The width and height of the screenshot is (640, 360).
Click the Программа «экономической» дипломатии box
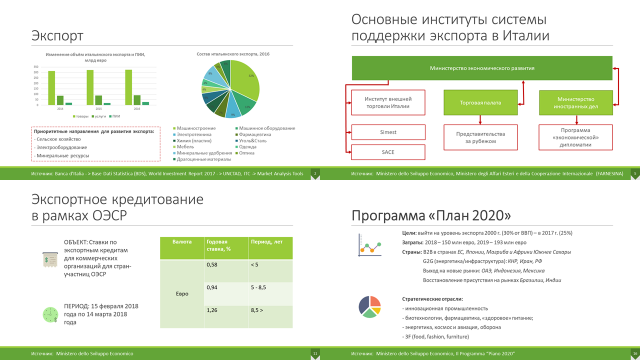pos(576,138)
